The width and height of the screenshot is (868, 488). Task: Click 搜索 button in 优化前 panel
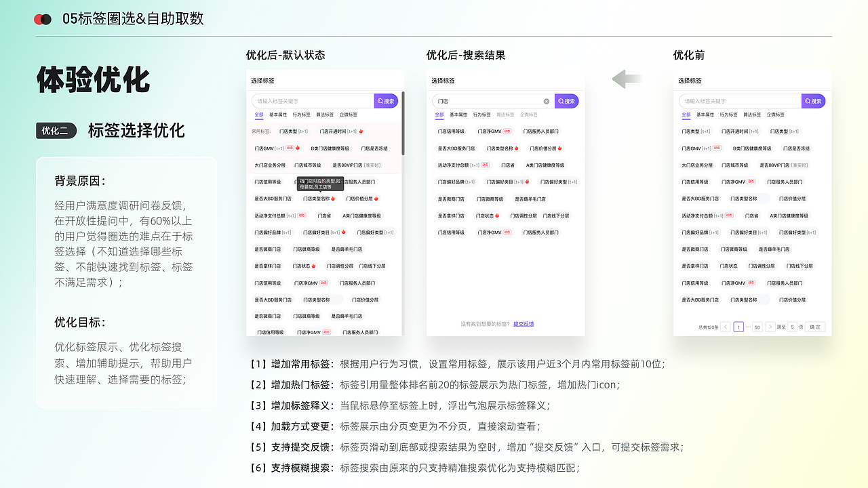(x=813, y=101)
